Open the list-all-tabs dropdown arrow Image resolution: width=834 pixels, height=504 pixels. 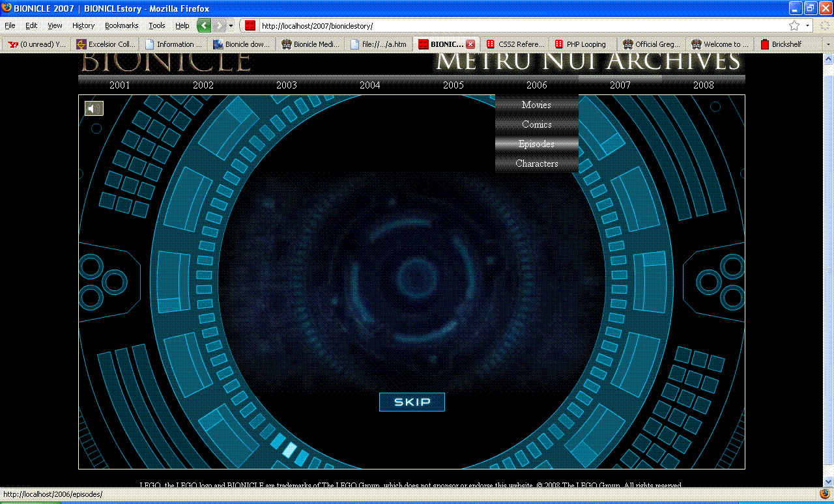click(828, 44)
